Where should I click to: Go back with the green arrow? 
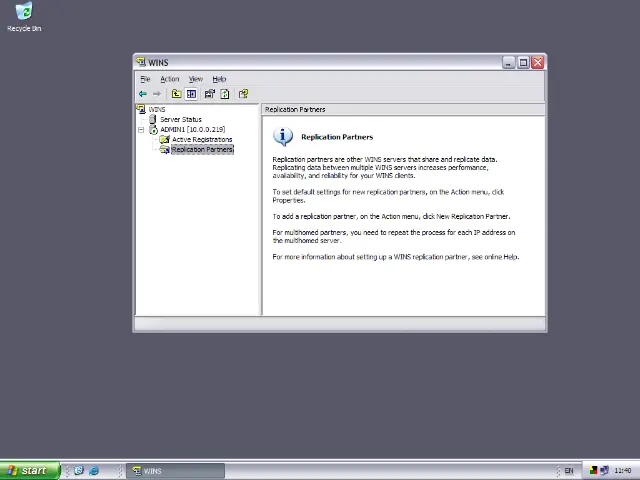coord(142,94)
